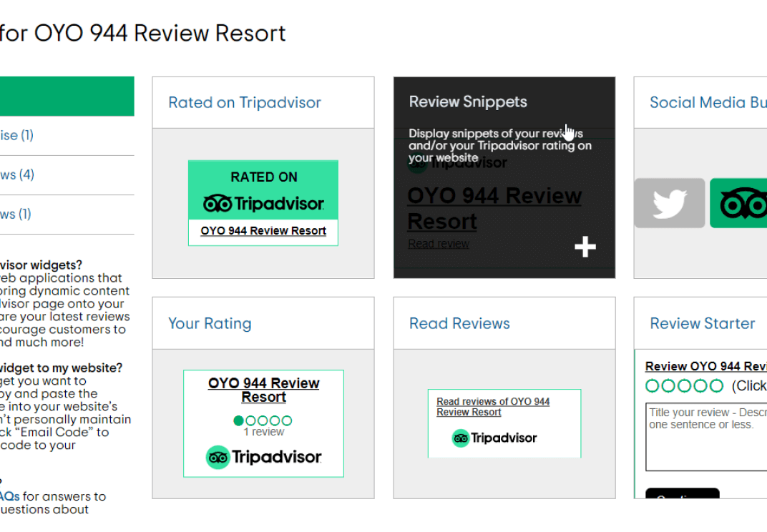Expand the reviews (1) sidebar category
This screenshot has width=767, height=532.
(17, 214)
